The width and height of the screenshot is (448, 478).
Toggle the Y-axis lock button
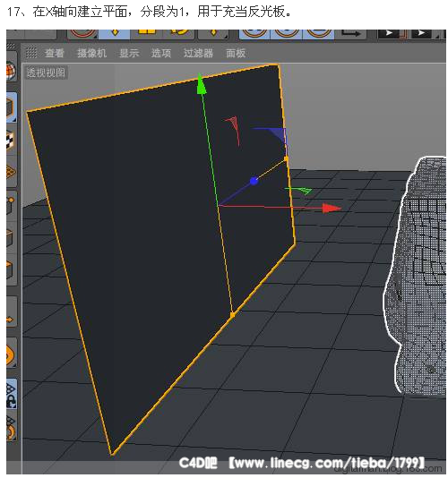[x=287, y=33]
